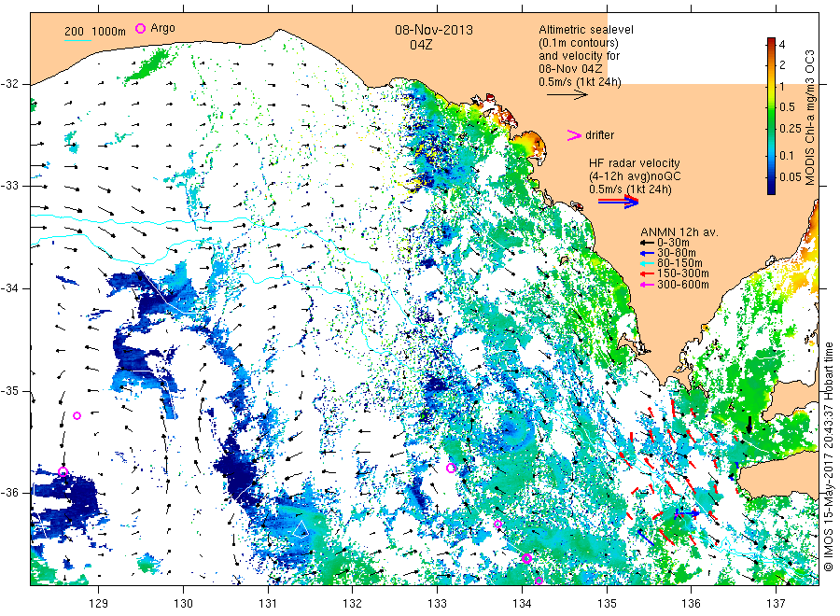840x616 pixels.
Task: Click Argo float marker near 133.7E, 36.3S
Action: [497, 524]
